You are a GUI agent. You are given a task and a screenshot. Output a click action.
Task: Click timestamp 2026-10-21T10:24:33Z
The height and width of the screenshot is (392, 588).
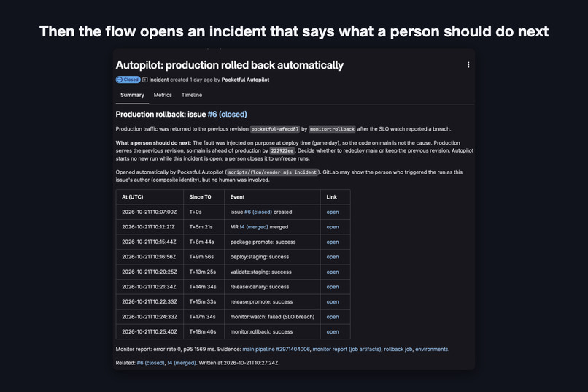click(x=150, y=317)
